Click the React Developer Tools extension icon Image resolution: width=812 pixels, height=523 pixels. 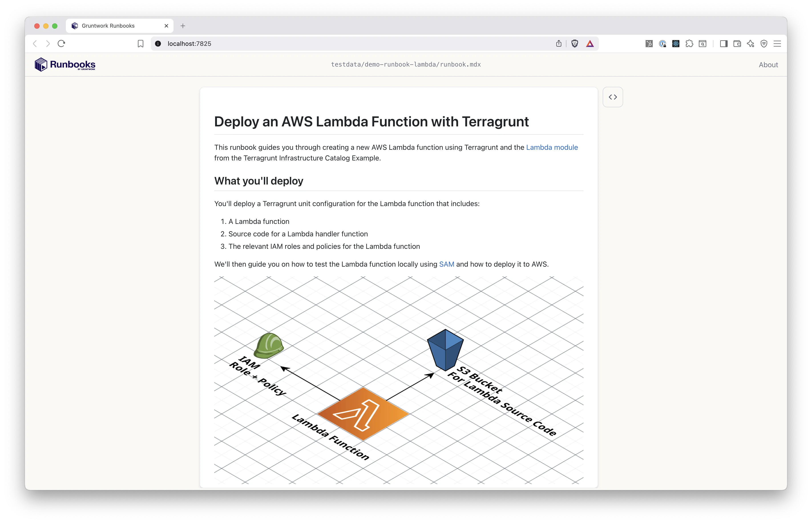click(x=676, y=43)
